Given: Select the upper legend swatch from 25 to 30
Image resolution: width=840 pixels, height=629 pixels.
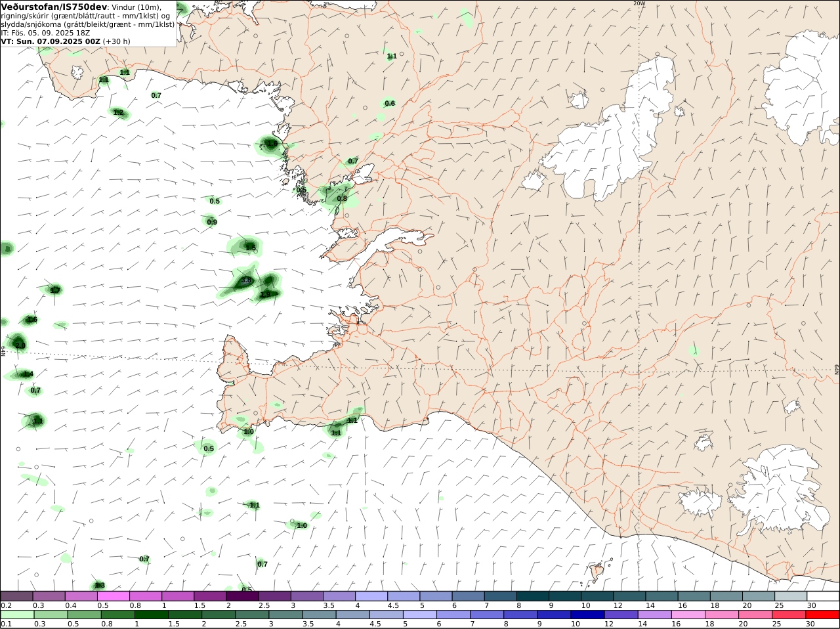Looking at the screenshot, I should [791, 596].
